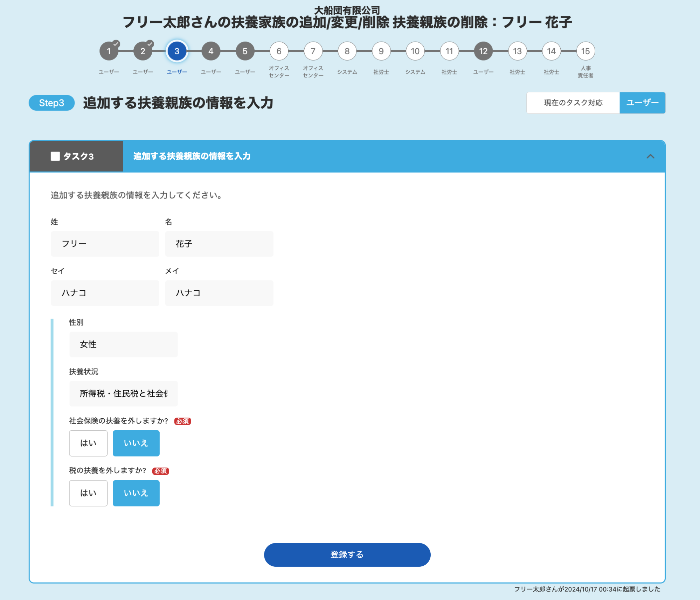Click the メイ field containing ハナコ
This screenshot has height=600, width=700.
(x=219, y=293)
